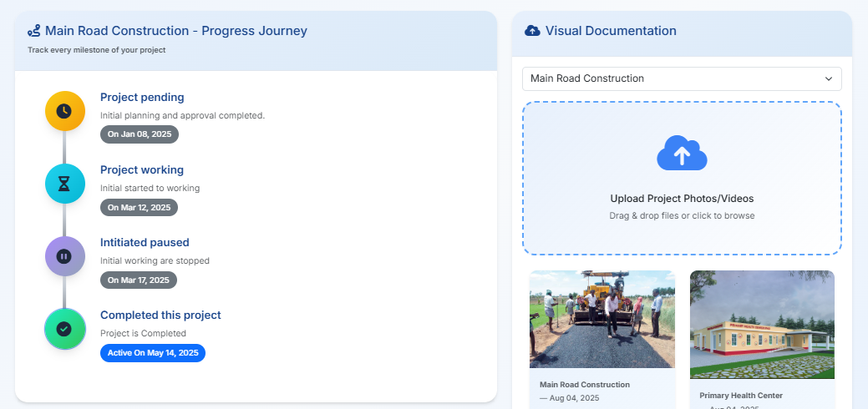The height and width of the screenshot is (409, 868).
Task: Click the Upload Project Photos/Videos drop zone
Action: tap(682, 179)
